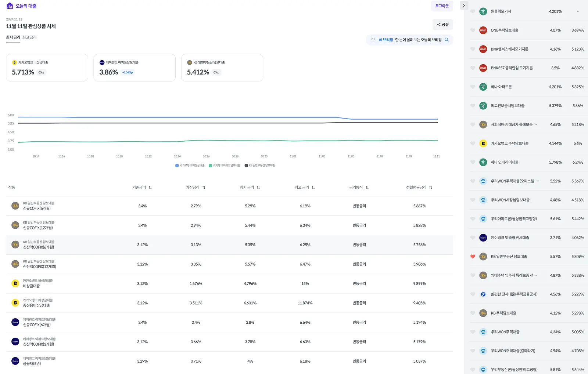Sort table by 기준금리 arrows icon
The image size is (588, 374).
pyautogui.click(x=150, y=188)
